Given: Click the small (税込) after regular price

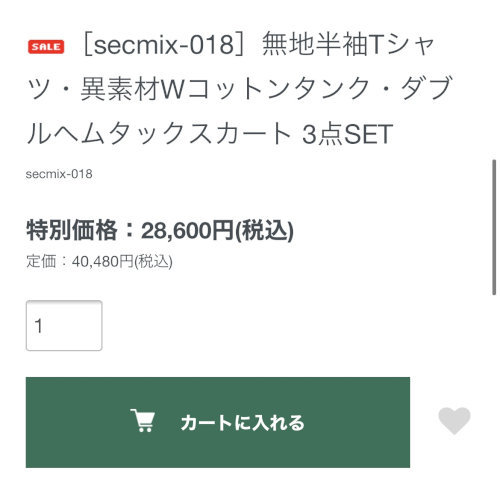Looking at the screenshot, I should pos(153,261).
